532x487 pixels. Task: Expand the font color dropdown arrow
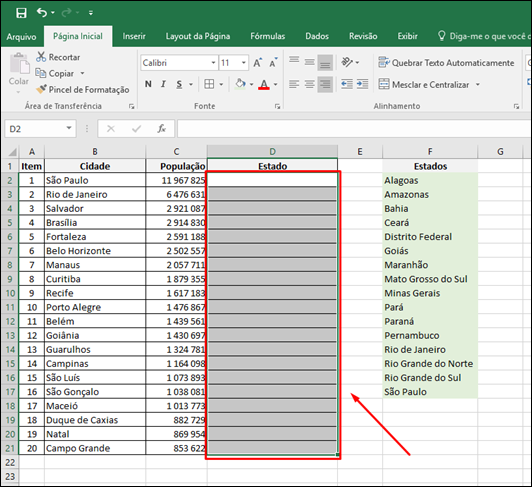tap(276, 84)
